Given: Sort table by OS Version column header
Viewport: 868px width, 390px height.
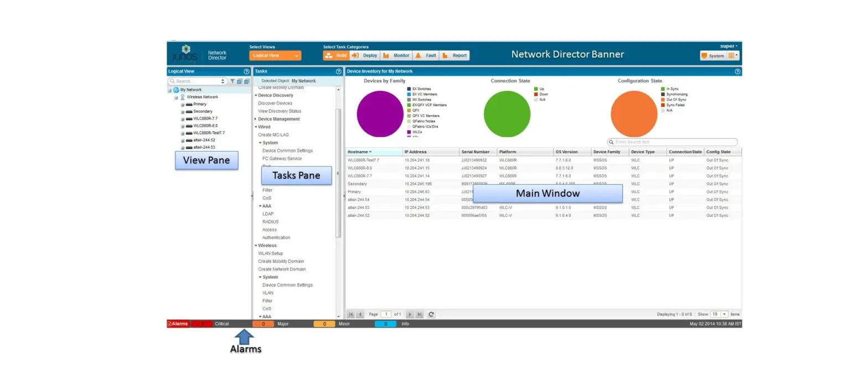Looking at the screenshot, I should pos(572,152).
